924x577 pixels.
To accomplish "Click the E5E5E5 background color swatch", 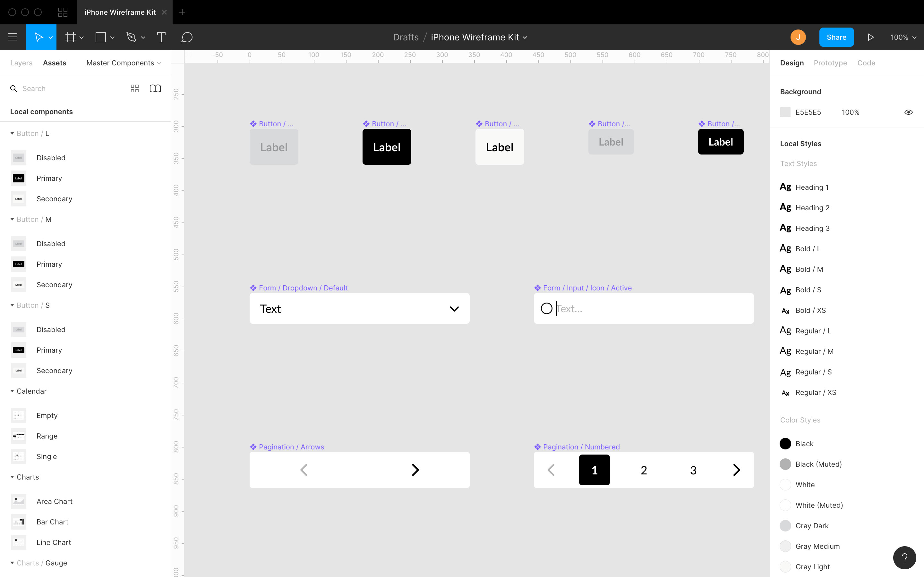I will pyautogui.click(x=786, y=112).
